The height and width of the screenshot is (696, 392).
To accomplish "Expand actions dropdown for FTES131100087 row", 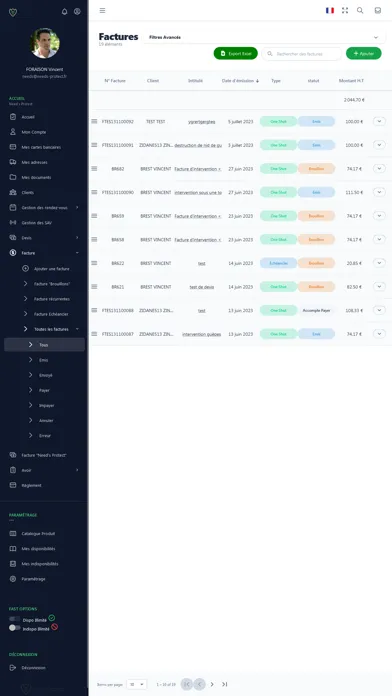I will [379, 333].
